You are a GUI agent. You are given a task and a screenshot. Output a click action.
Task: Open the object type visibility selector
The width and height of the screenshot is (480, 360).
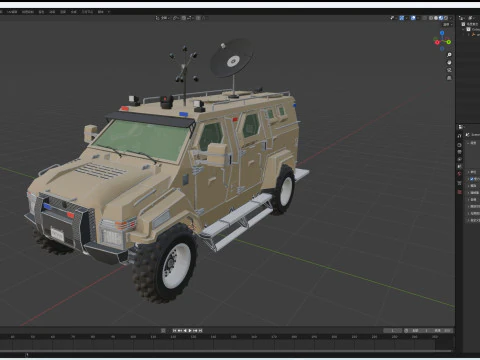tap(394, 18)
